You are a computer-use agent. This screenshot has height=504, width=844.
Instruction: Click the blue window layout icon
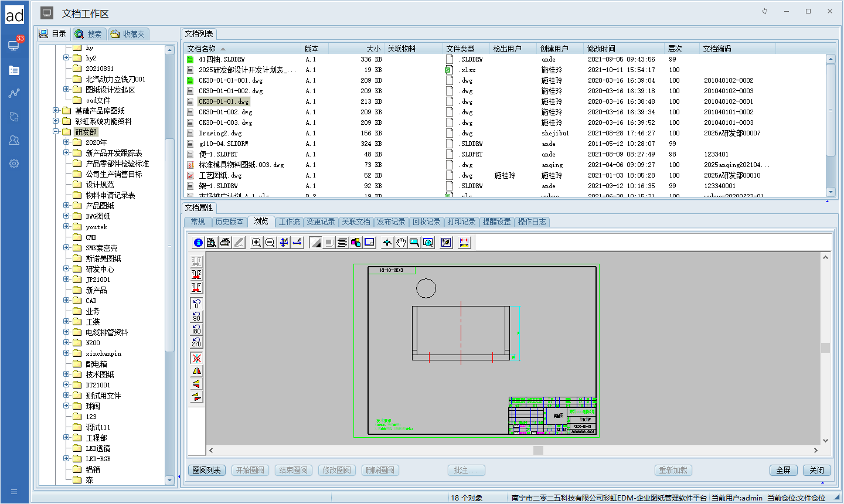[369, 243]
